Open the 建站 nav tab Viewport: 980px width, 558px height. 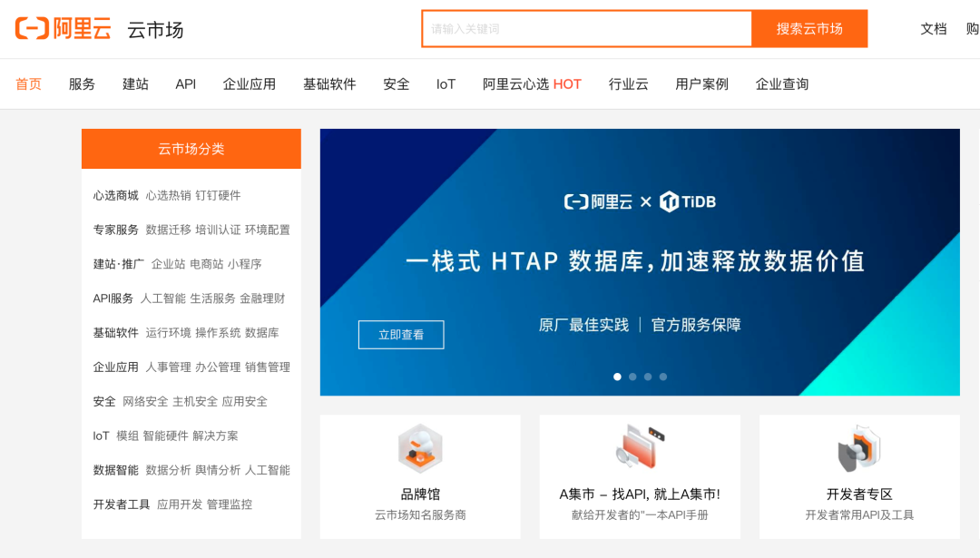[135, 84]
